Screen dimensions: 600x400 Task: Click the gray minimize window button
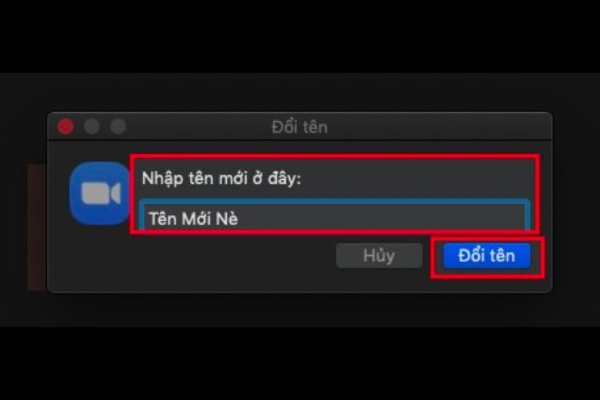point(92,127)
